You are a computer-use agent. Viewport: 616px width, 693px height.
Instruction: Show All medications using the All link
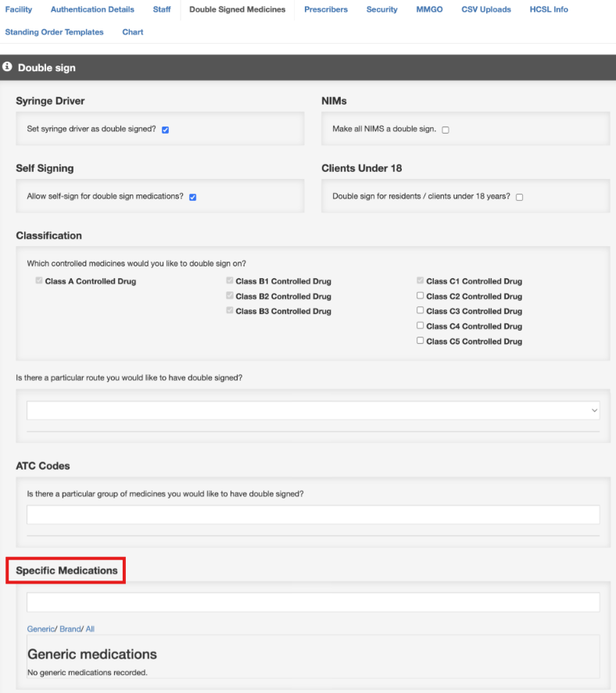(90, 628)
